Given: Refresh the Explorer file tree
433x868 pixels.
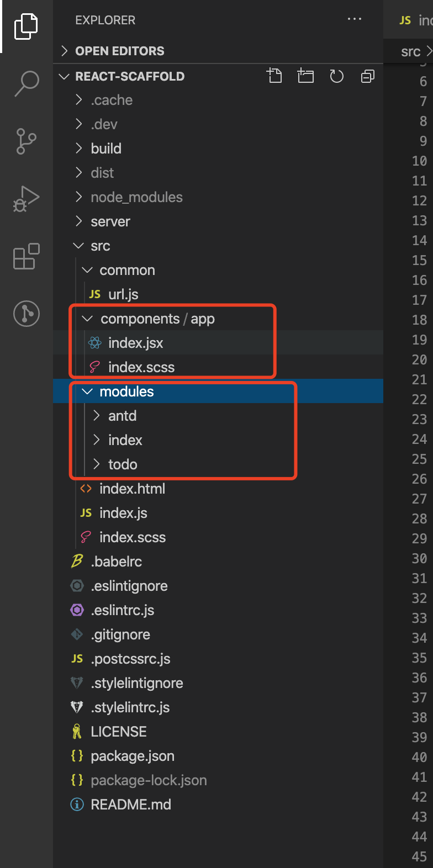Looking at the screenshot, I should pos(336,76).
